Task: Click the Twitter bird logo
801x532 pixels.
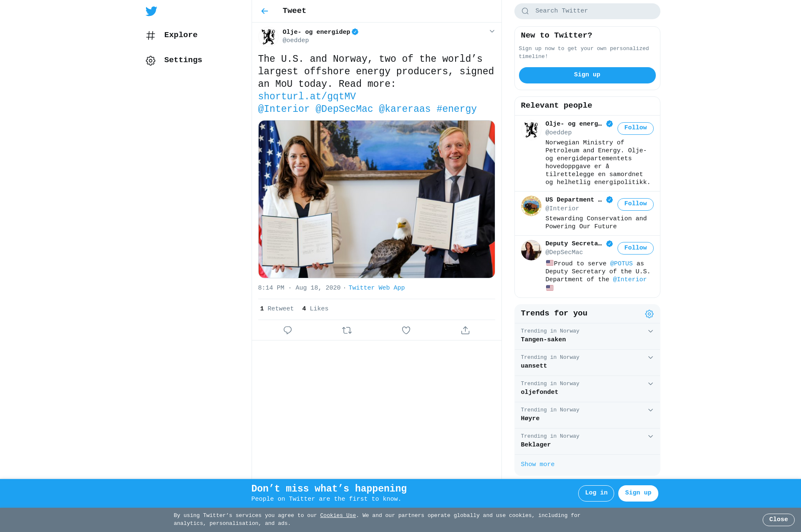Action: [x=151, y=11]
